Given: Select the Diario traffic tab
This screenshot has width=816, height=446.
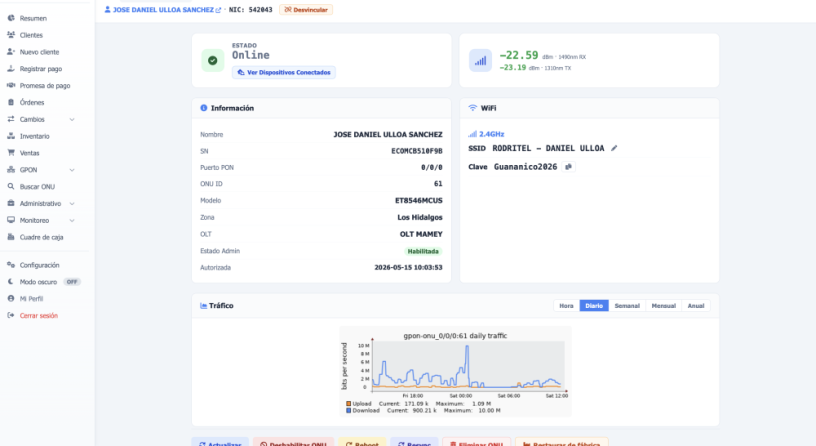Looking at the screenshot, I should (594, 306).
